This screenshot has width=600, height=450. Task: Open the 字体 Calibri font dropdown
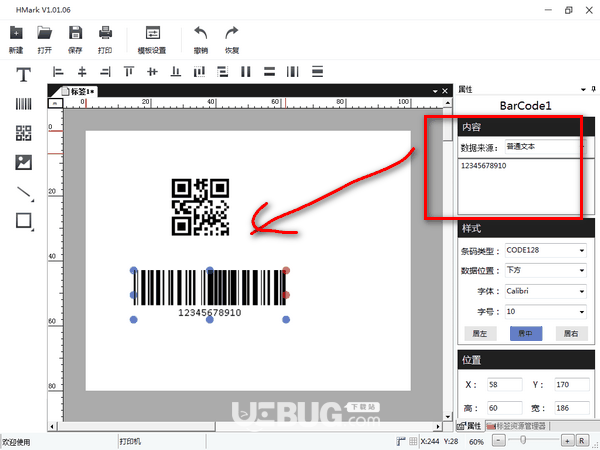545,291
